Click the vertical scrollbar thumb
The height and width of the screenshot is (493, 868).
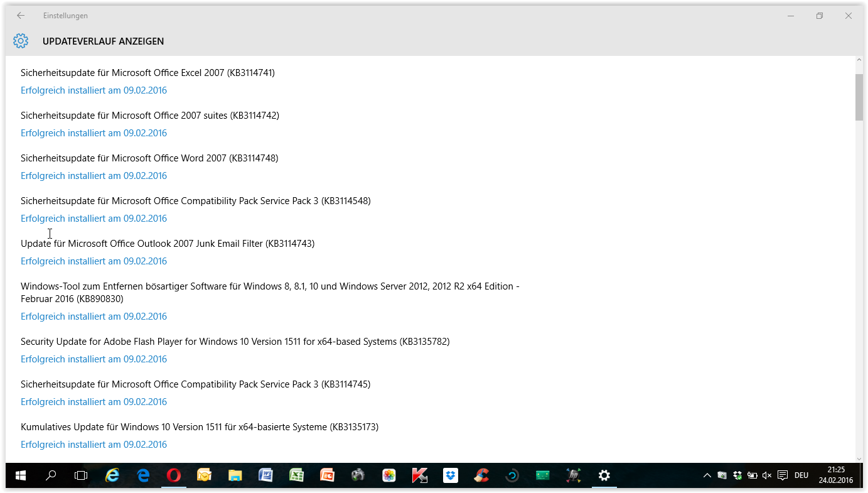[859, 97]
